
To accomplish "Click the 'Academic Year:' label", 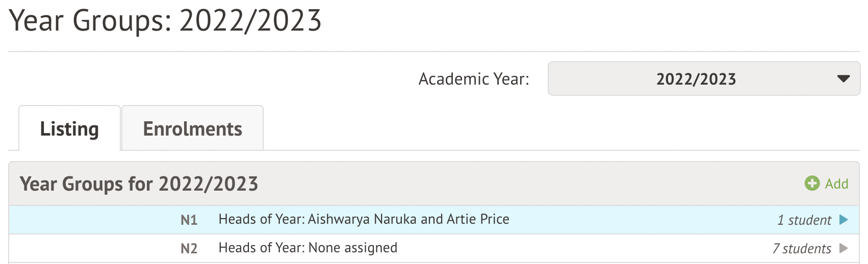I will 474,79.
